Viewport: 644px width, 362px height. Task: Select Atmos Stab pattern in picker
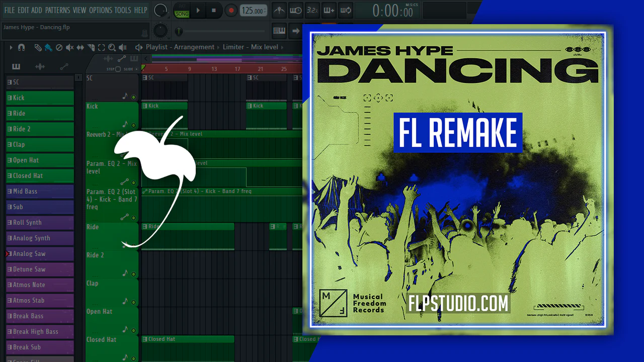click(x=40, y=300)
